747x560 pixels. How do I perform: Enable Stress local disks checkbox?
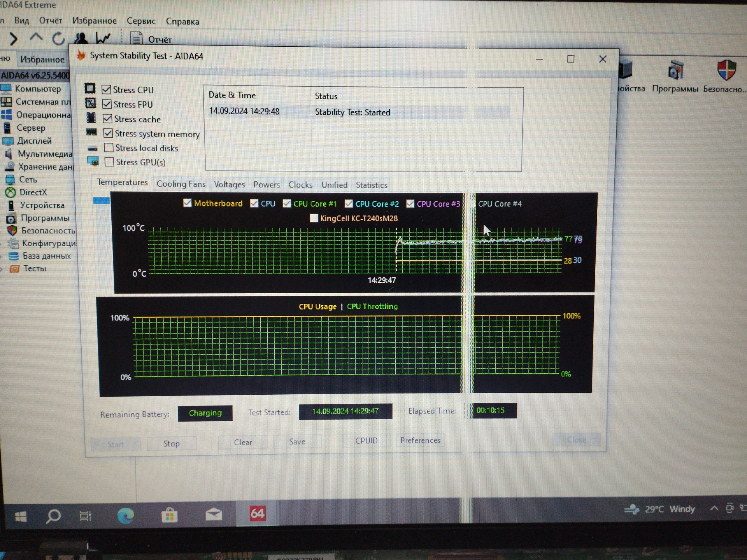[109, 148]
